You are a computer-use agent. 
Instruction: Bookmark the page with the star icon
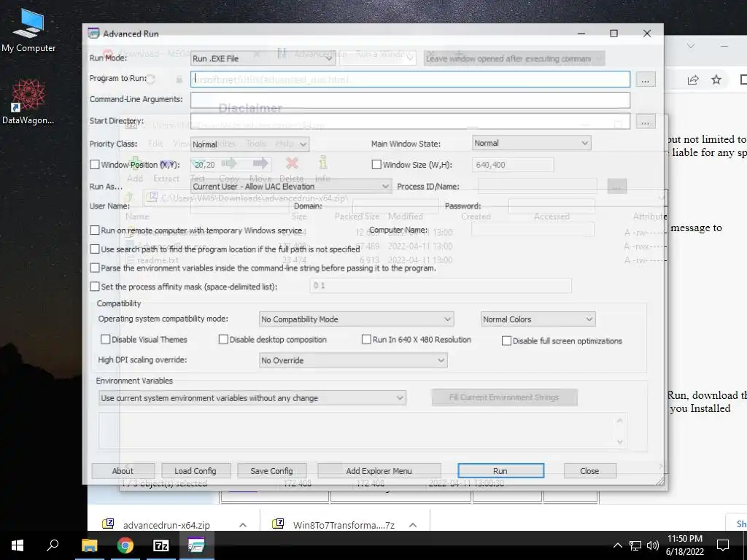coord(716,79)
